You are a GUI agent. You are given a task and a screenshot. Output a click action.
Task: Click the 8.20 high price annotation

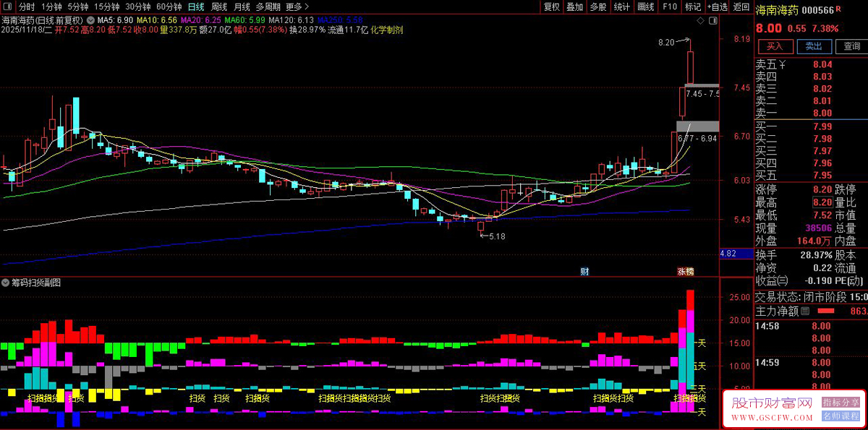(666, 43)
